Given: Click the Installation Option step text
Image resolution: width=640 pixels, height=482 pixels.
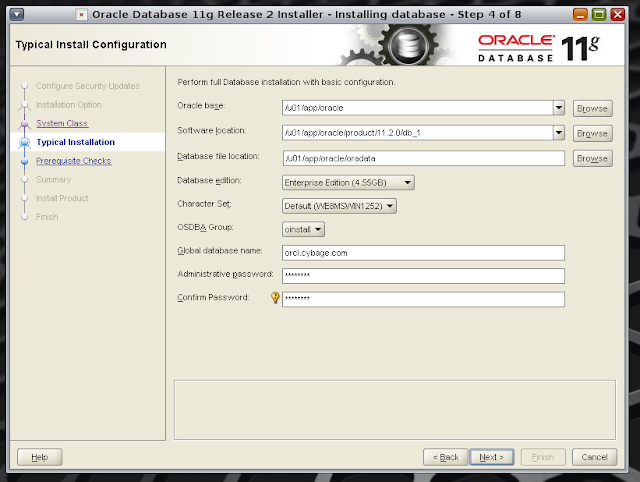Looking at the screenshot, I should [69, 105].
